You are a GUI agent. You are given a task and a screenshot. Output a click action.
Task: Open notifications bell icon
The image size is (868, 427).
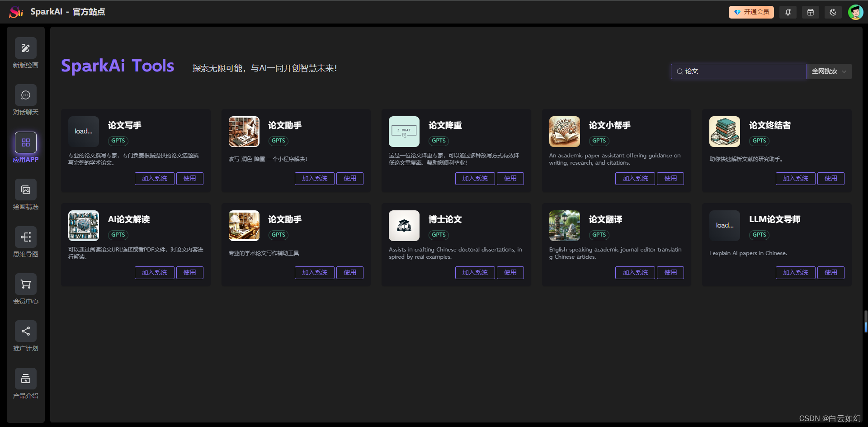pyautogui.click(x=788, y=12)
